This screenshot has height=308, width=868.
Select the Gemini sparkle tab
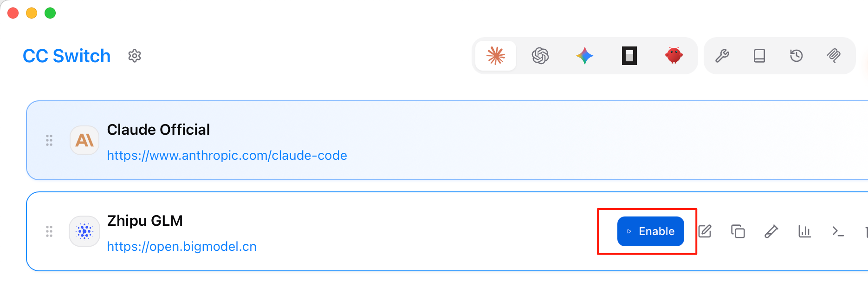(585, 56)
